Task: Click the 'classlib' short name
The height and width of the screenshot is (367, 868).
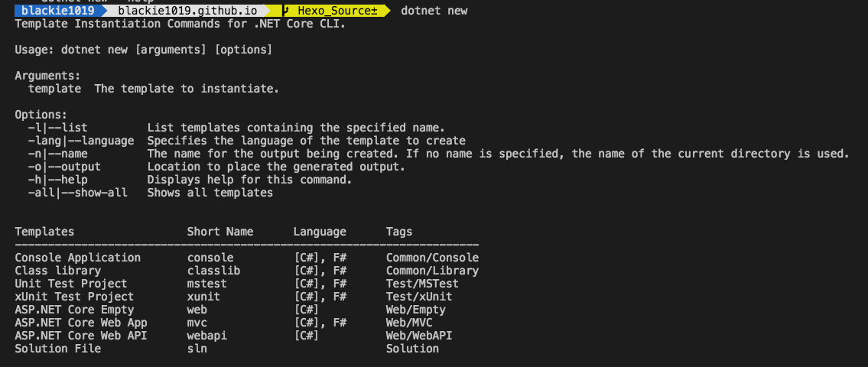Action: click(x=213, y=271)
